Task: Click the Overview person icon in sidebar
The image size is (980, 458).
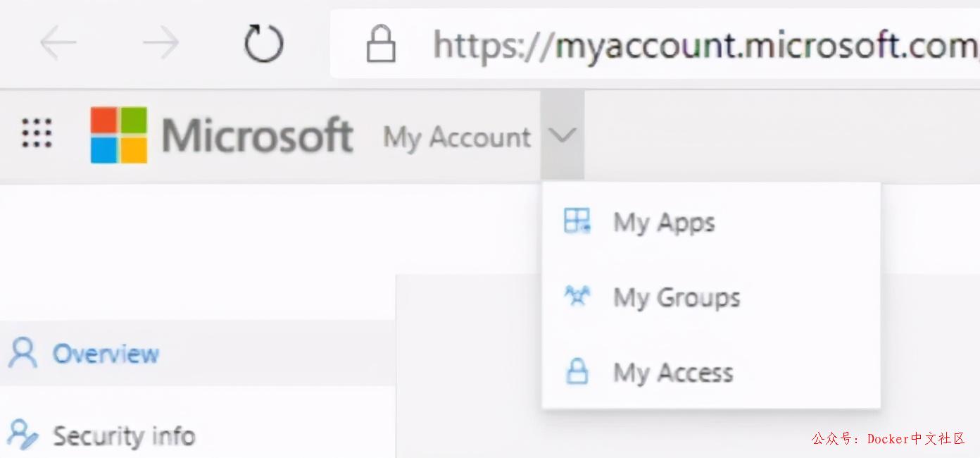Action: point(23,353)
